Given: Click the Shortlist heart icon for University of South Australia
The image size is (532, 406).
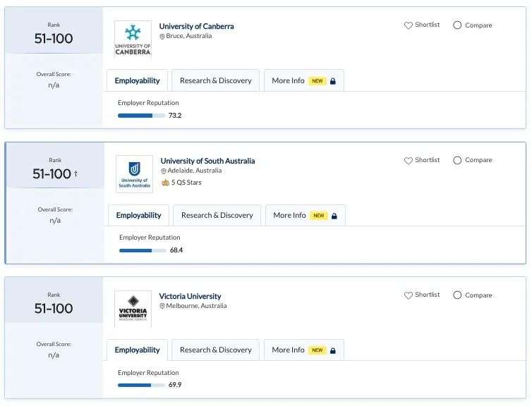Looking at the screenshot, I should (408, 161).
